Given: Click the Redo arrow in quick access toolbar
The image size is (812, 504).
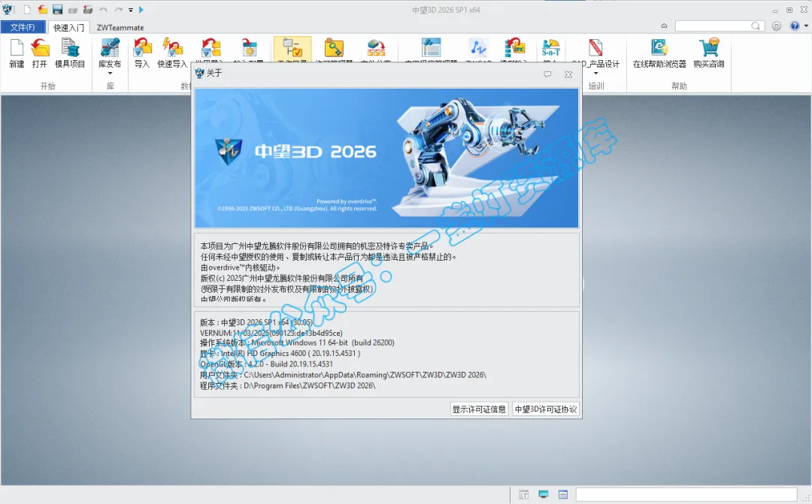Looking at the screenshot, I should click(x=119, y=9).
